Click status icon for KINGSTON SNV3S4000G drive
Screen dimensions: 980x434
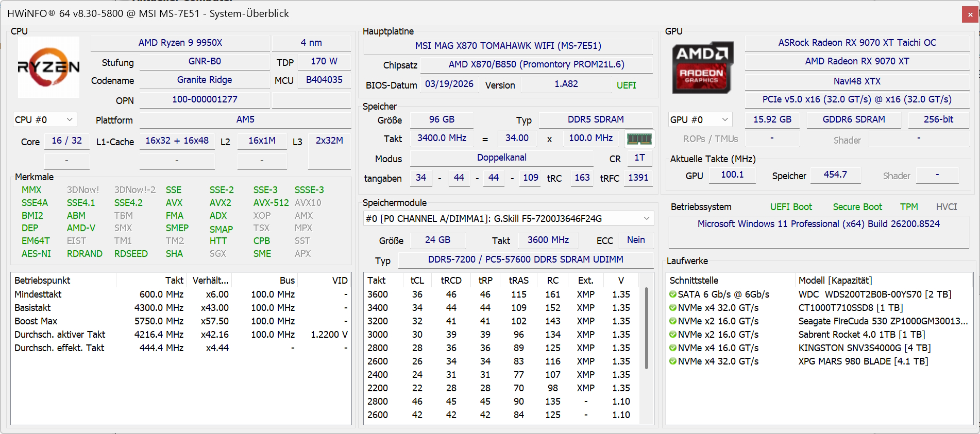tap(673, 348)
